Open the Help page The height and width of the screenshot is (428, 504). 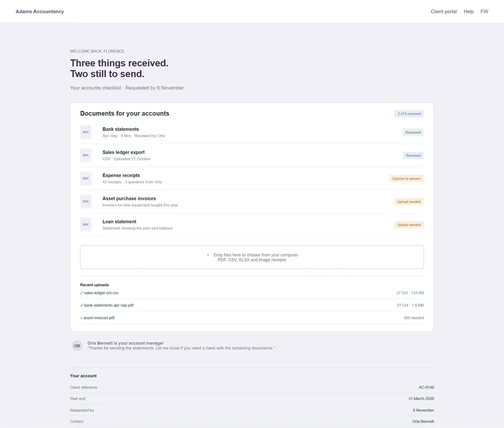coord(469,12)
